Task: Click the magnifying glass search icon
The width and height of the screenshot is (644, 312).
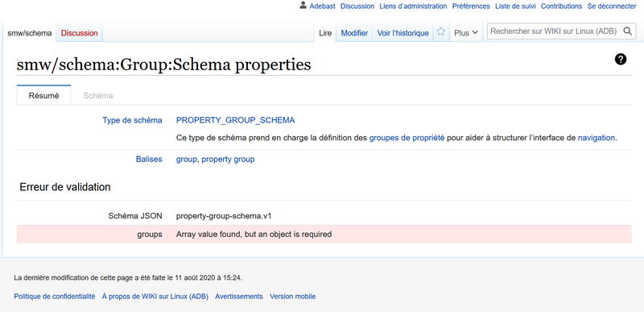Action: tap(628, 31)
